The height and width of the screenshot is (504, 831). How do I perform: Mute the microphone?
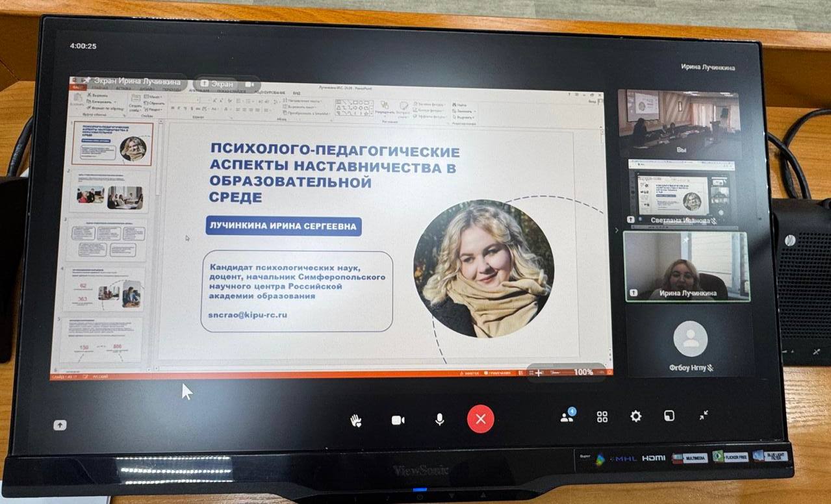point(439,419)
